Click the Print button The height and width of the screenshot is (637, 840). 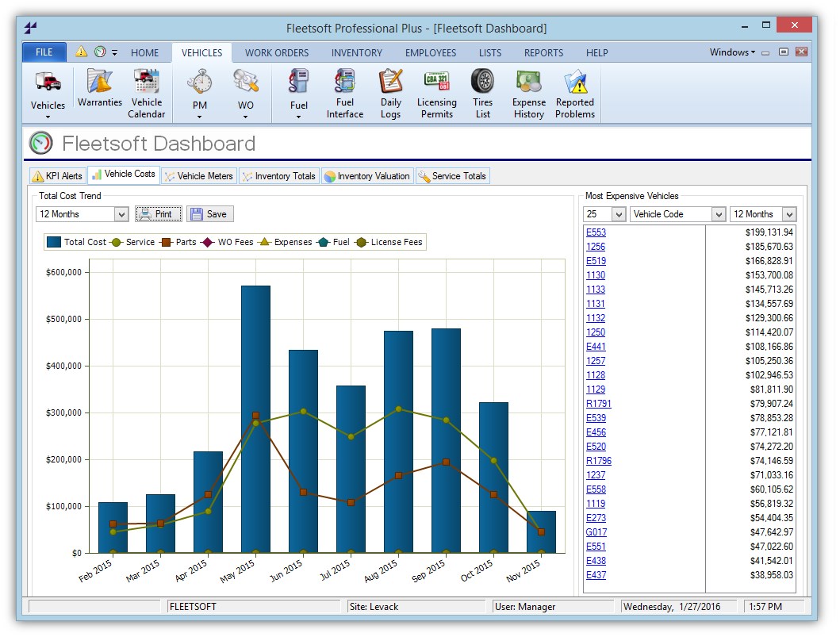159,214
